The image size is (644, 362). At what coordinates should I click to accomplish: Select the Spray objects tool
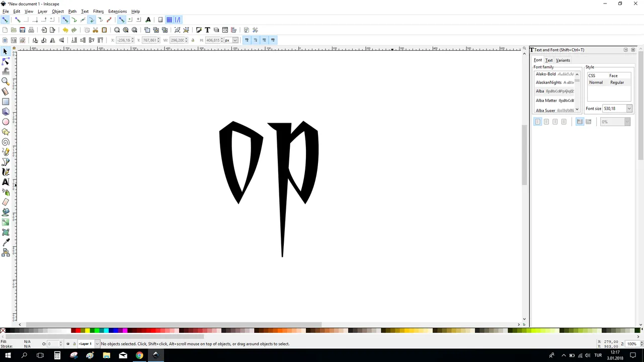point(6,192)
